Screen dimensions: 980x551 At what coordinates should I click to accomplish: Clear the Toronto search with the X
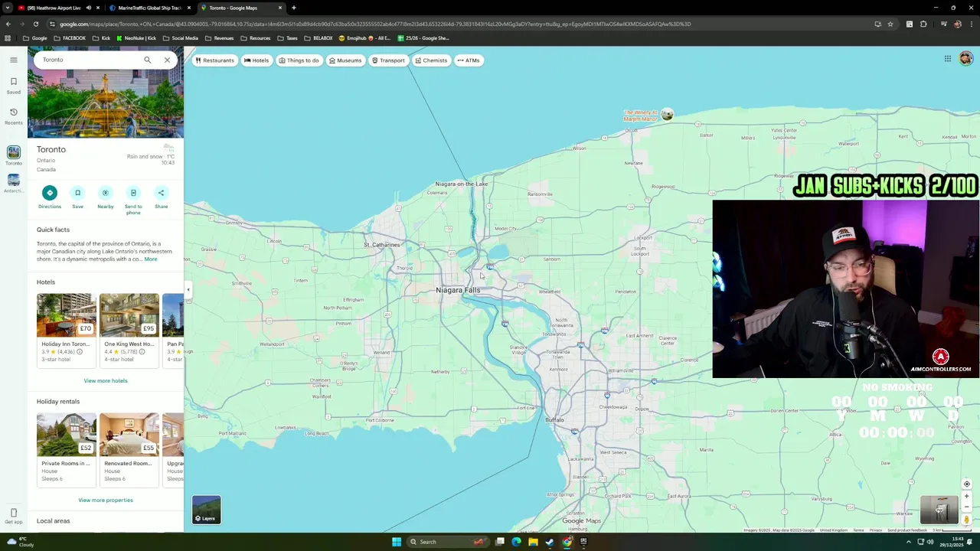(x=167, y=60)
